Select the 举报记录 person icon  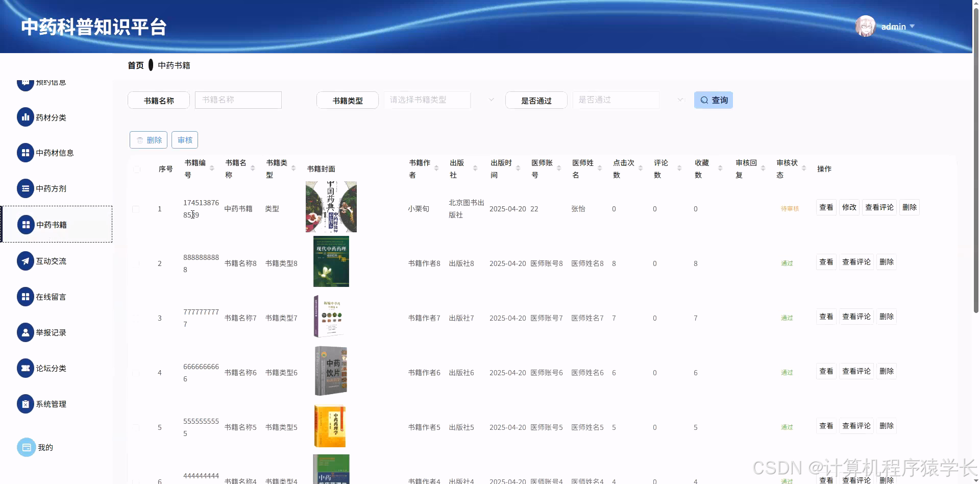tap(26, 332)
